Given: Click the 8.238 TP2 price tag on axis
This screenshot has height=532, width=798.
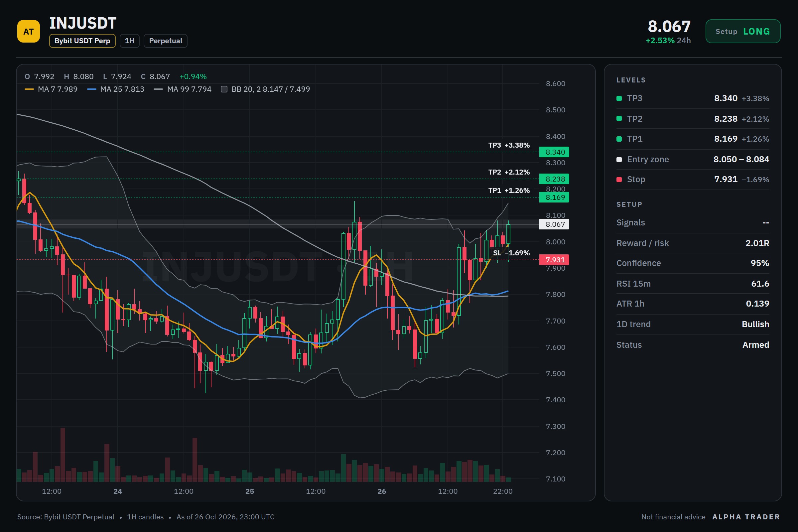Looking at the screenshot, I should (x=554, y=179).
